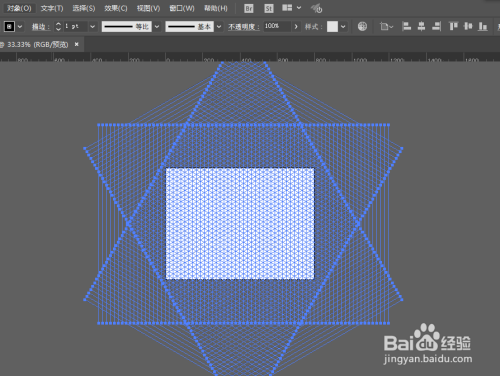
Task: Click the arrange documents layout icon
Action: 287,8
